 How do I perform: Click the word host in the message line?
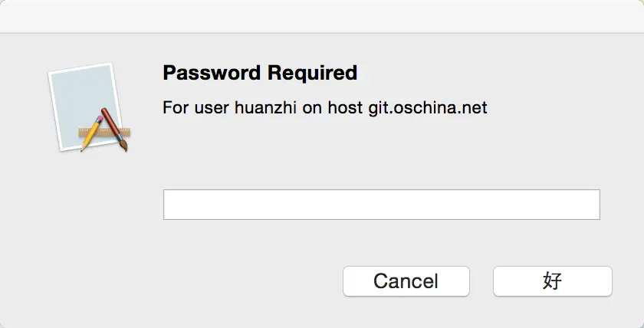345,108
